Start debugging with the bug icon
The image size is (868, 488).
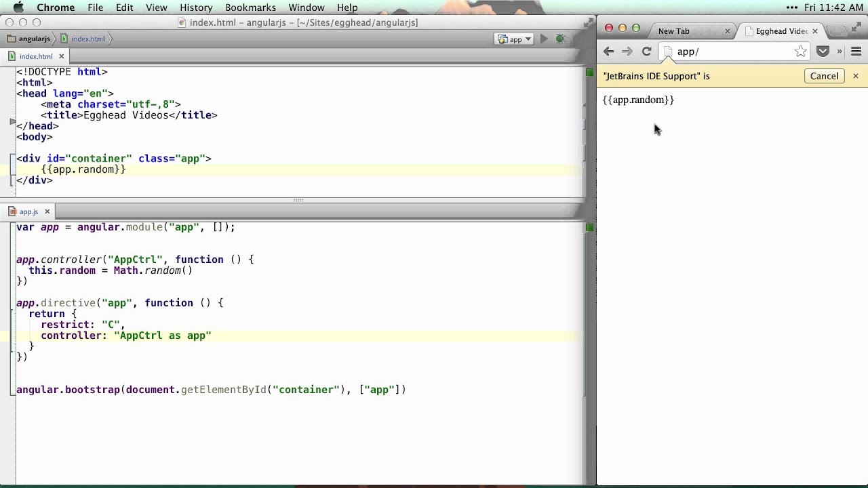point(560,39)
